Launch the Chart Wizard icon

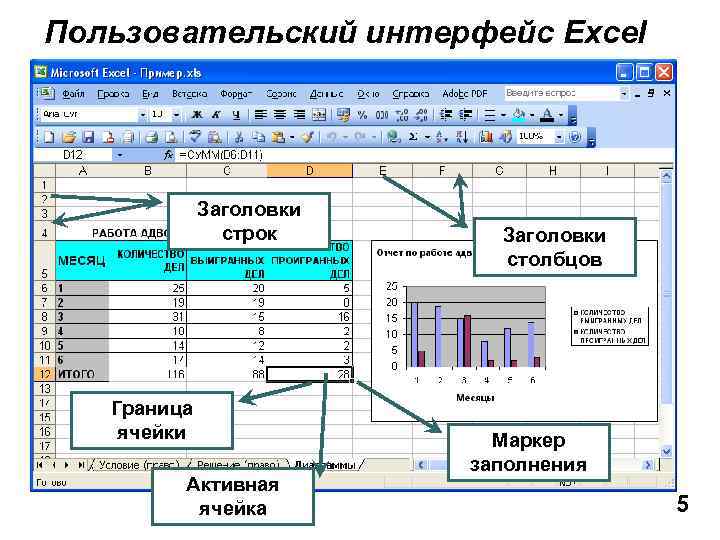click(486, 137)
